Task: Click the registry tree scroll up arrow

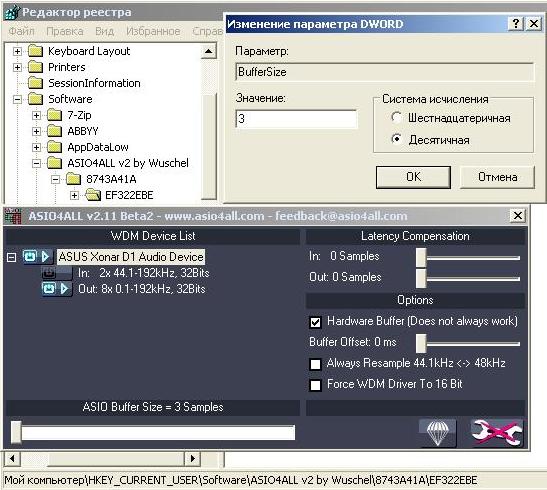Action: 209,51
